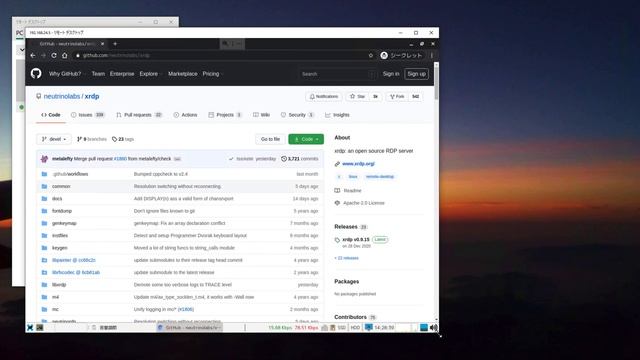This screenshot has height=360, width=640.
Task: Click the blue desktop tray icon
Action: (x=424, y=327)
